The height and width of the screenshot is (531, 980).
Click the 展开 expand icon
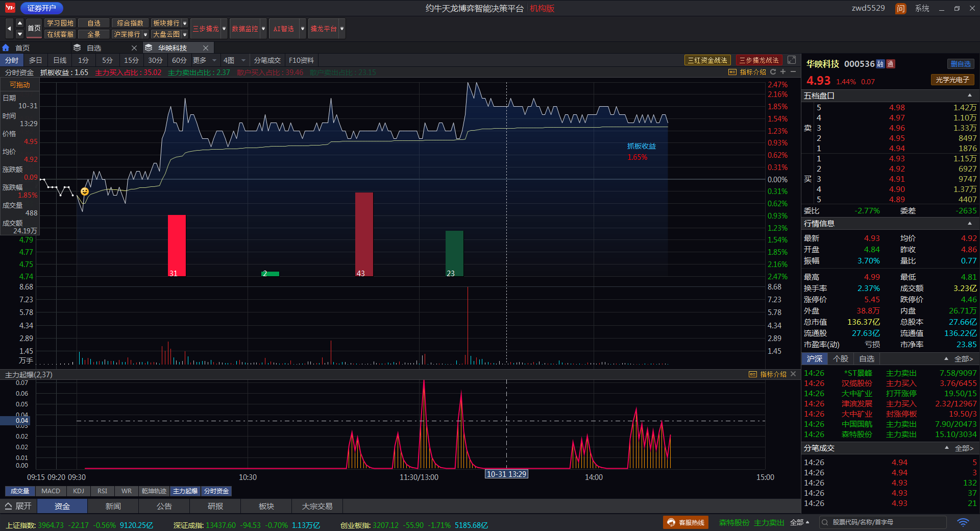click(8, 506)
